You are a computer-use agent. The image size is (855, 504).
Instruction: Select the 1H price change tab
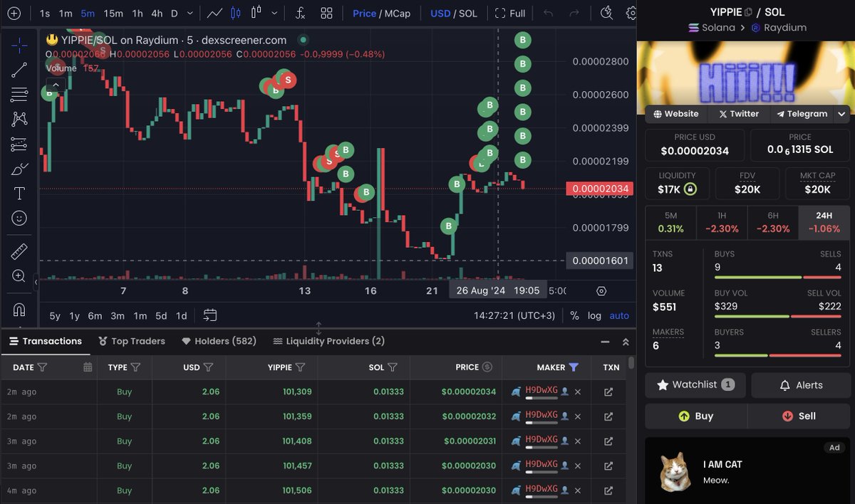[x=722, y=222]
